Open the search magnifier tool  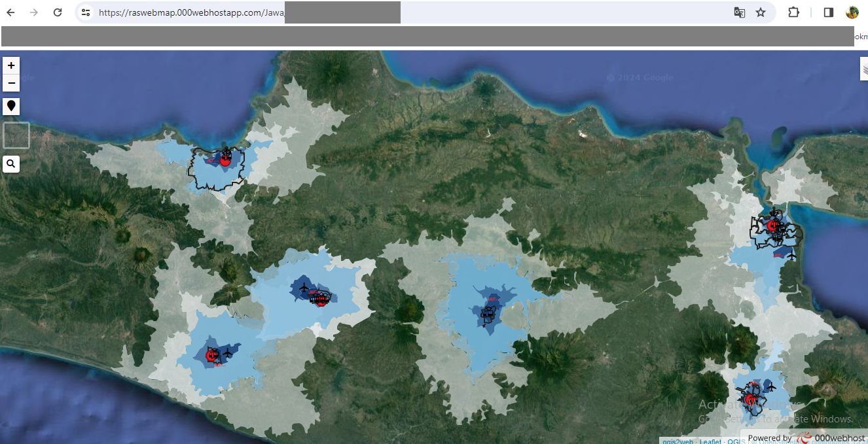point(11,163)
